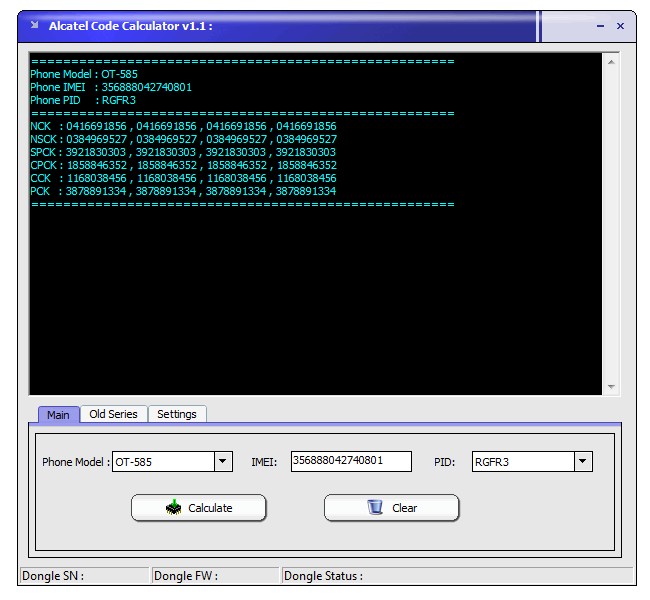Click the chip icon on Calculate button
This screenshot has width=650, height=600.
tap(173, 507)
